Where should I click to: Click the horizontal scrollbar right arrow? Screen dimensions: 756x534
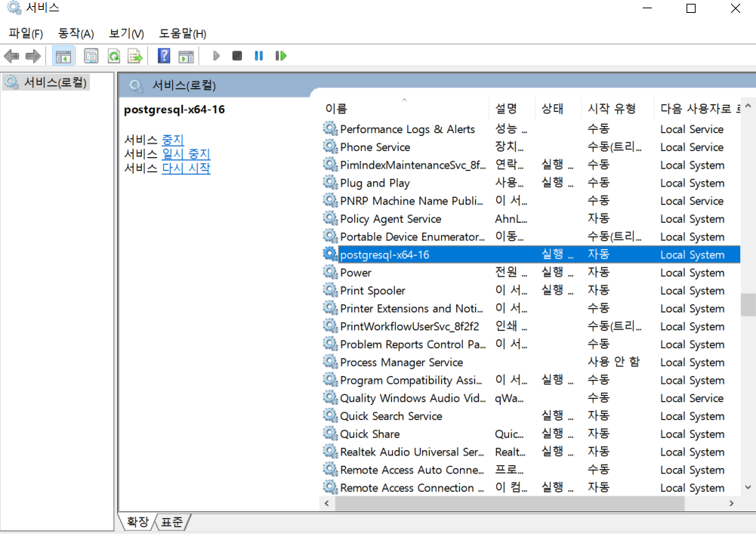(x=731, y=503)
